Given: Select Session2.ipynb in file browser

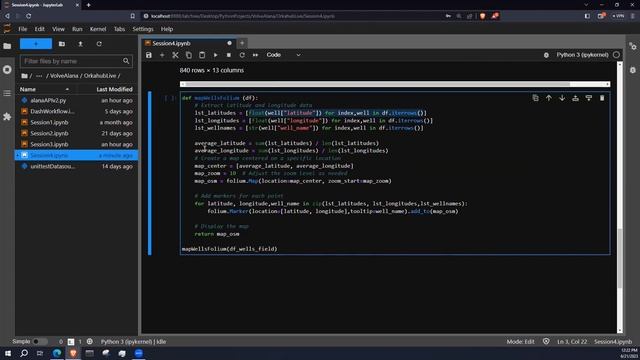Looking at the screenshot, I should [77, 133].
